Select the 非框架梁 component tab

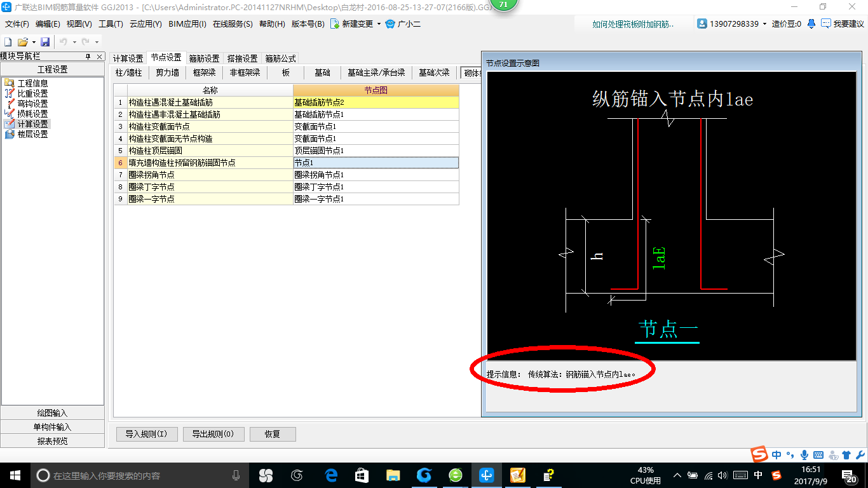pyautogui.click(x=245, y=72)
